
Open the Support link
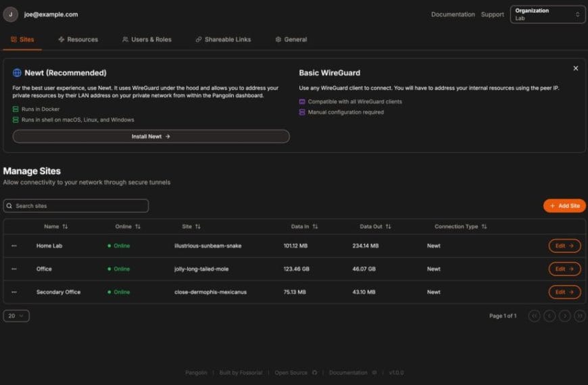493,14
